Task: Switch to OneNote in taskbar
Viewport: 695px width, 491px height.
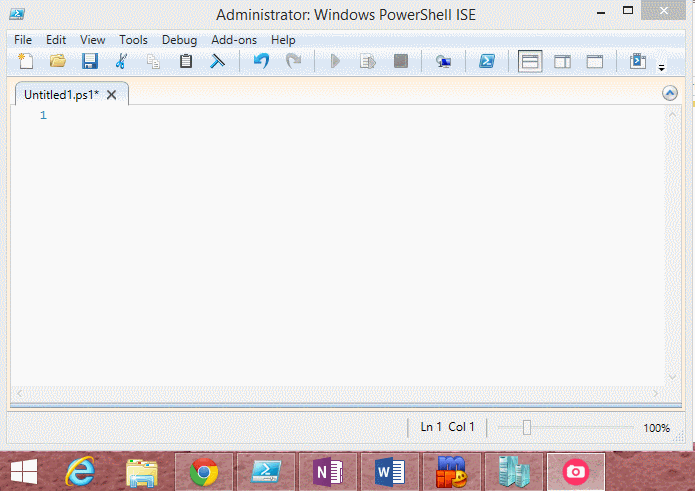Action: 328,472
